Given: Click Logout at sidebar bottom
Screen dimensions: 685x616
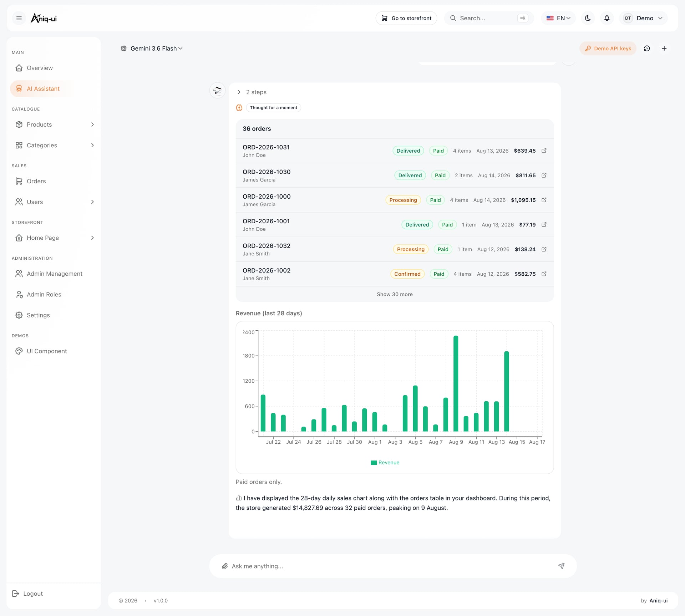Looking at the screenshot, I should (x=27, y=594).
